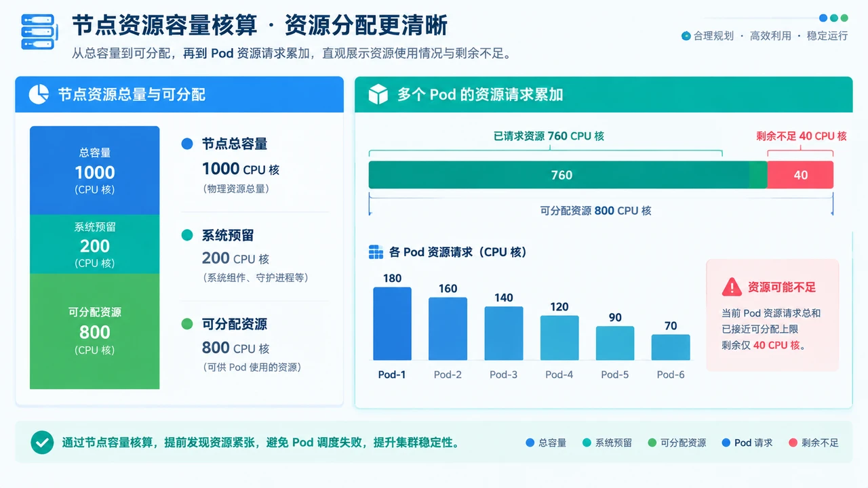Click the red warning triangle beside 资源可能不足
868x488 pixels.
click(732, 287)
